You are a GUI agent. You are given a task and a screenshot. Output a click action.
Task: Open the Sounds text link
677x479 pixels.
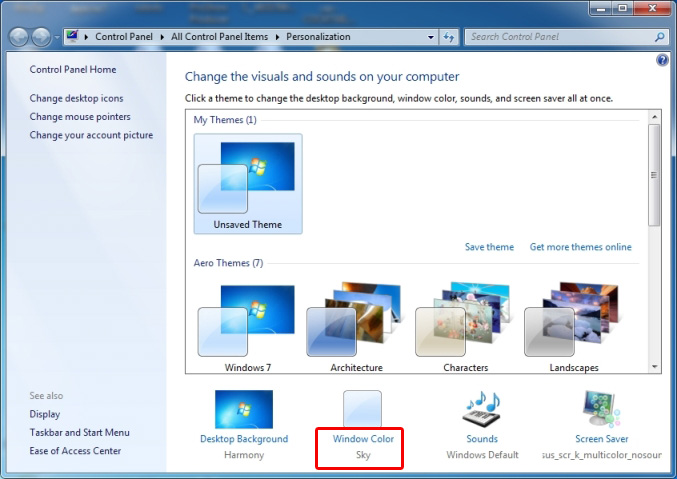(x=482, y=439)
